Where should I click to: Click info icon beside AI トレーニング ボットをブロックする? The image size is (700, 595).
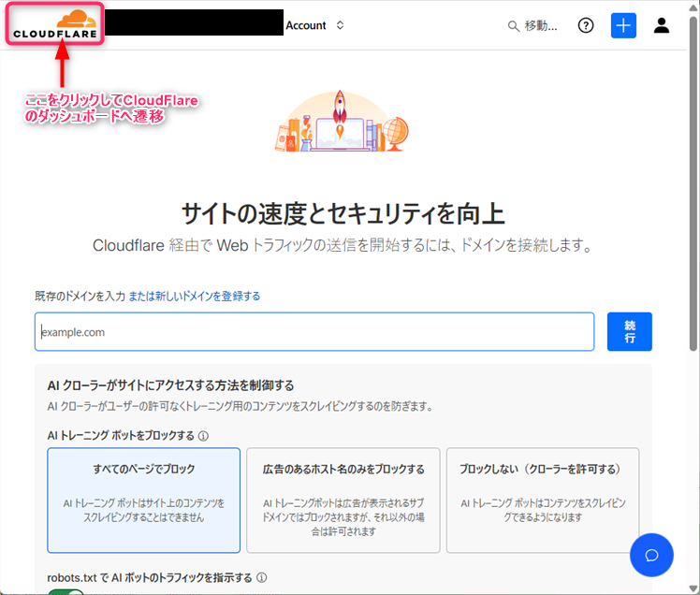click(203, 436)
